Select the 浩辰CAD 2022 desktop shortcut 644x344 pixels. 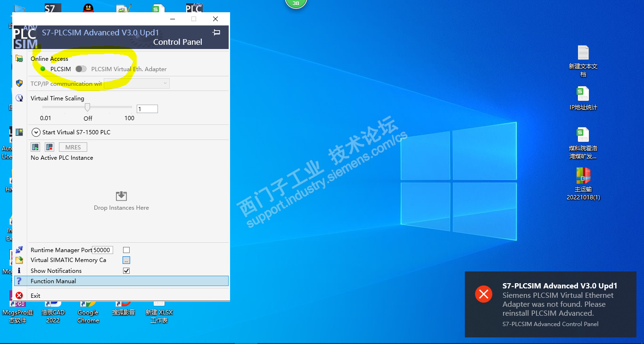coord(53,311)
